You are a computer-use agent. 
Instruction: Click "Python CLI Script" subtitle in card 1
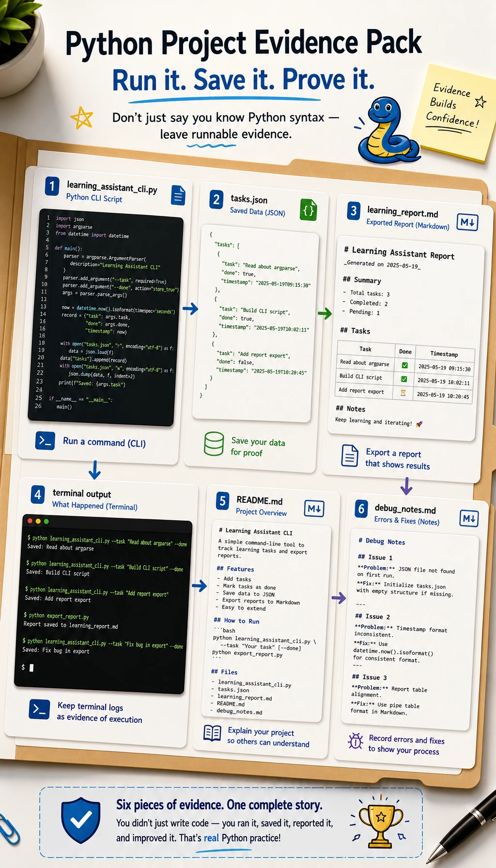pyautogui.click(x=94, y=198)
